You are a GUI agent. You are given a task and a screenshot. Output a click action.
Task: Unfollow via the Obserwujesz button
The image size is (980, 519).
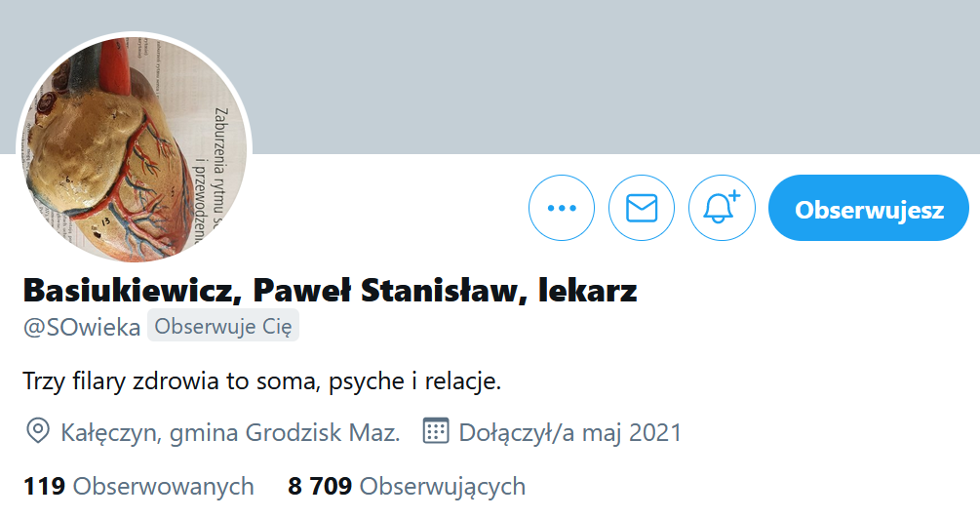click(869, 208)
